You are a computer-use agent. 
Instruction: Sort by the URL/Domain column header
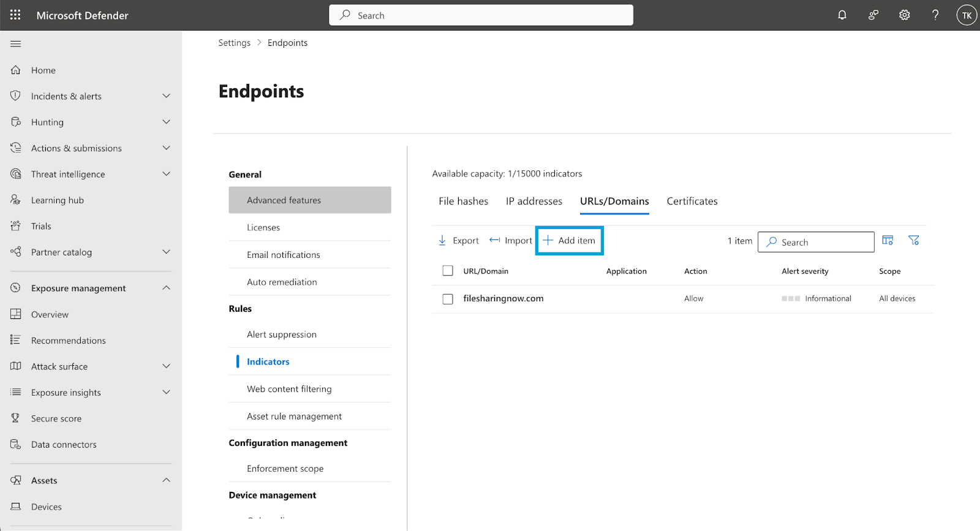486,271
